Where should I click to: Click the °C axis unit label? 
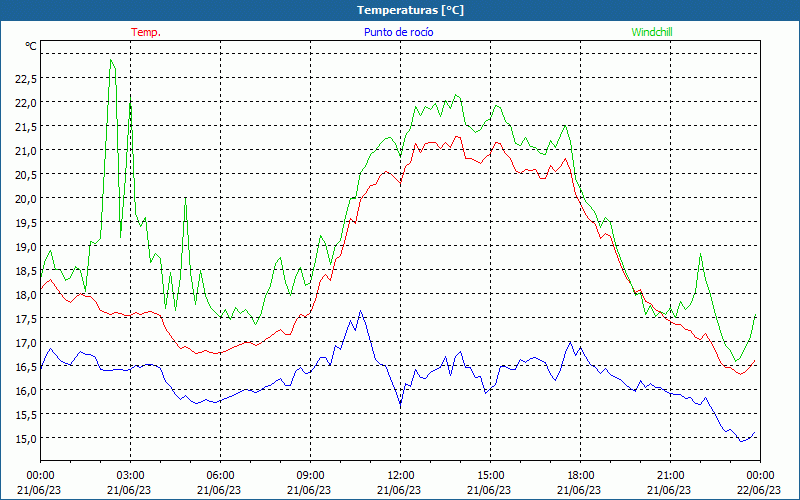[31, 46]
